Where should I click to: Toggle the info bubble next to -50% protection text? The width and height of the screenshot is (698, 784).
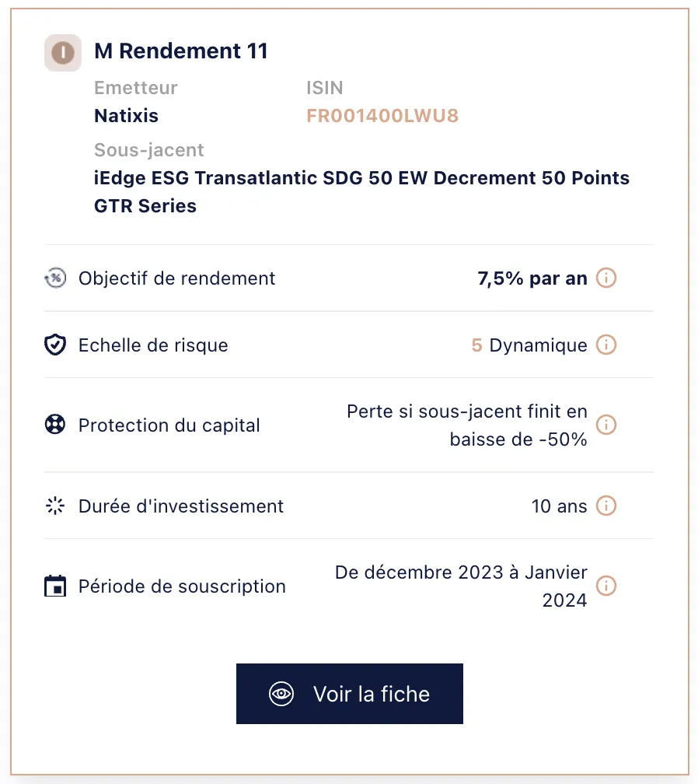point(606,425)
